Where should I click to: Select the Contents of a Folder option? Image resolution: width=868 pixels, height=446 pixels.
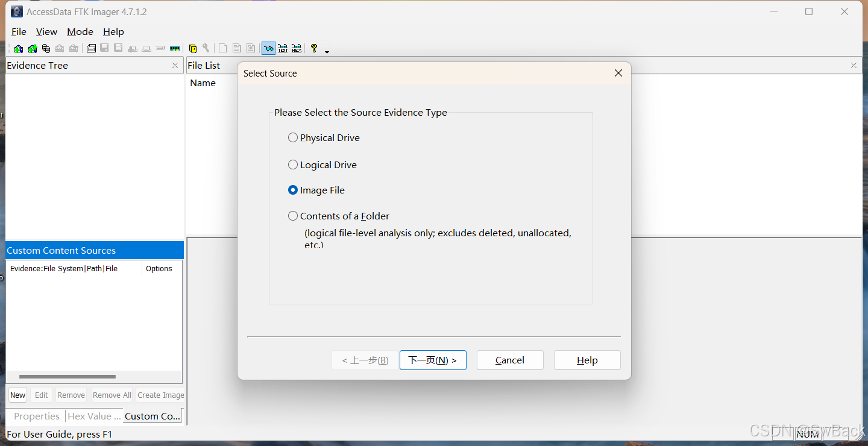pos(293,216)
